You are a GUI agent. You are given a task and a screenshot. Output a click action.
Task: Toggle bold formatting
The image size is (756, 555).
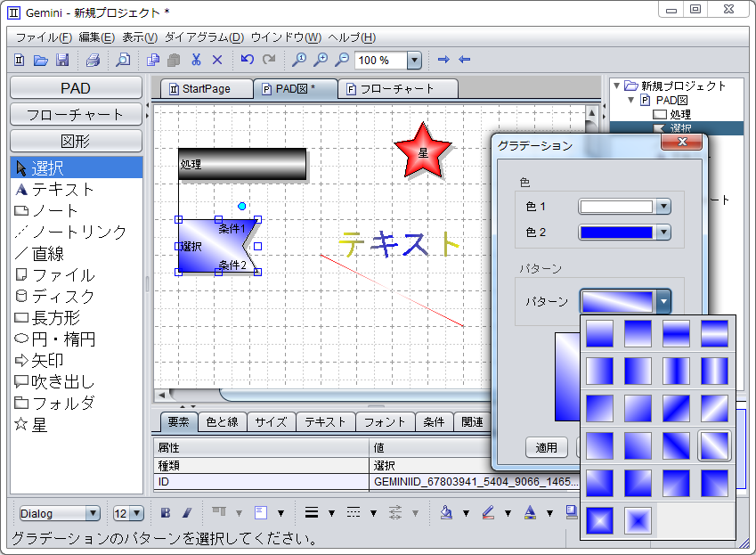(166, 512)
